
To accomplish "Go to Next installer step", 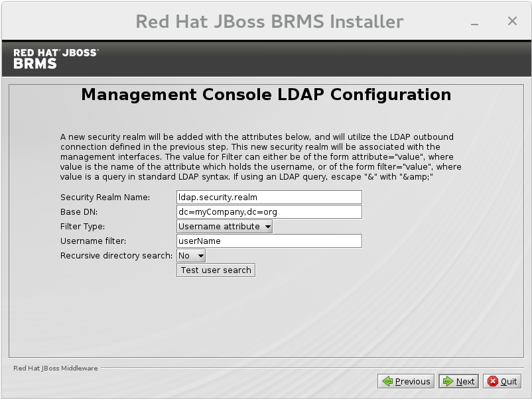I will [x=458, y=381].
